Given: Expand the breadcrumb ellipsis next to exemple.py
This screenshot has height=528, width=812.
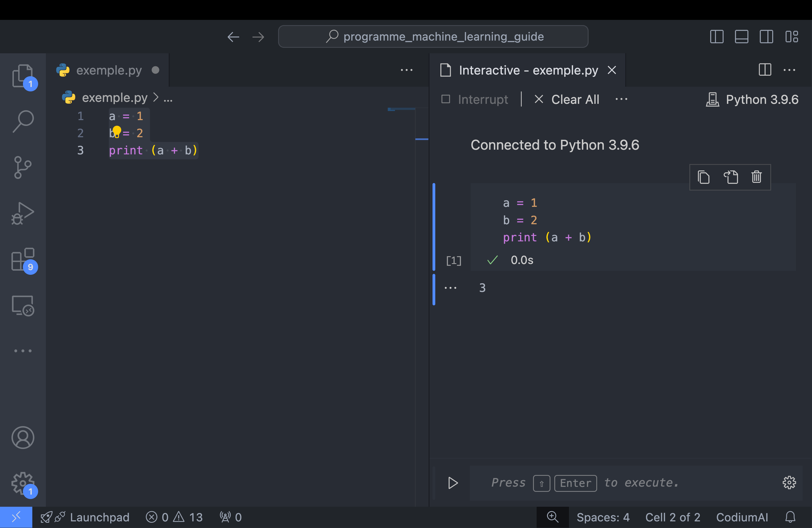Looking at the screenshot, I should point(168,99).
